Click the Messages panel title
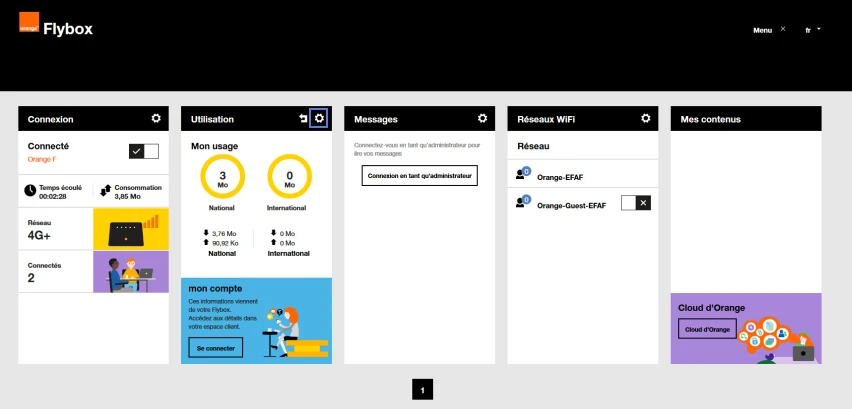The width and height of the screenshot is (852, 409). 375,119
